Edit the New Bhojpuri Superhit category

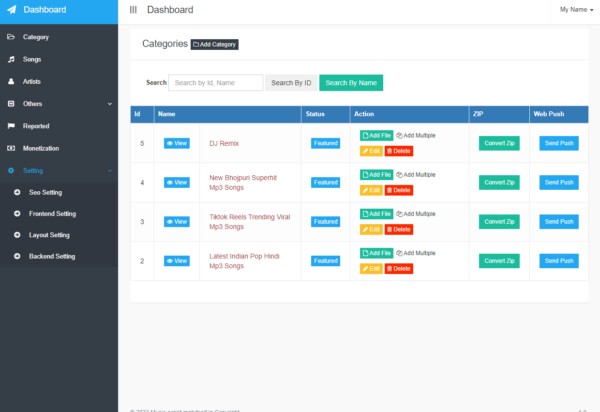(371, 190)
